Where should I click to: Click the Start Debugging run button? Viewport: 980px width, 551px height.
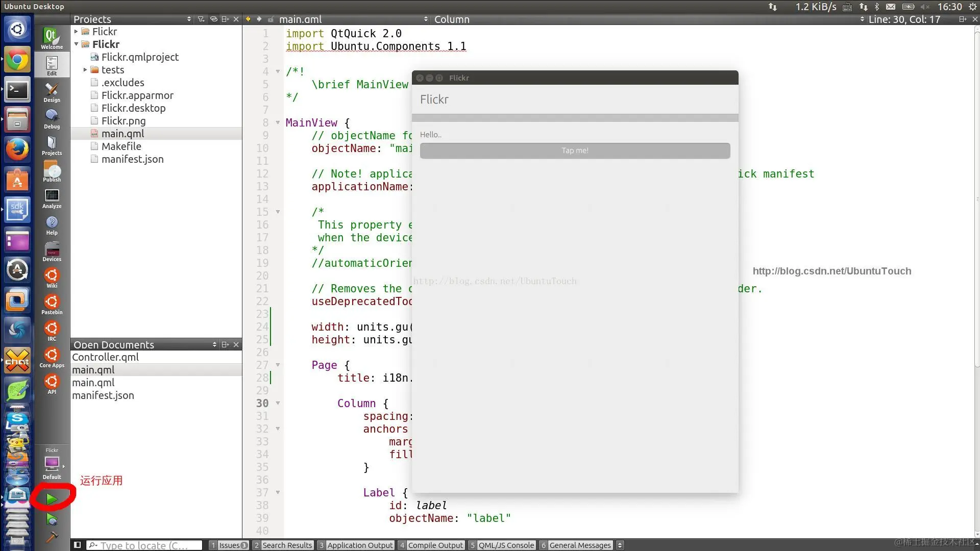(x=51, y=519)
